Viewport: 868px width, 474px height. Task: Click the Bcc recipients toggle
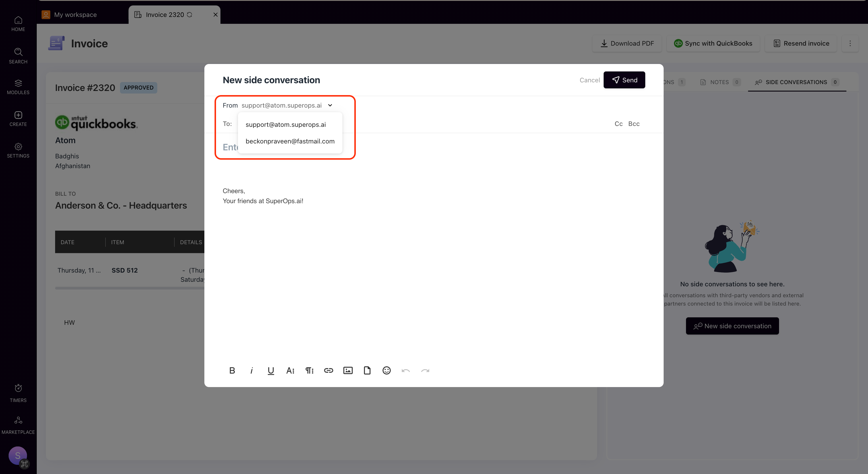coord(634,123)
